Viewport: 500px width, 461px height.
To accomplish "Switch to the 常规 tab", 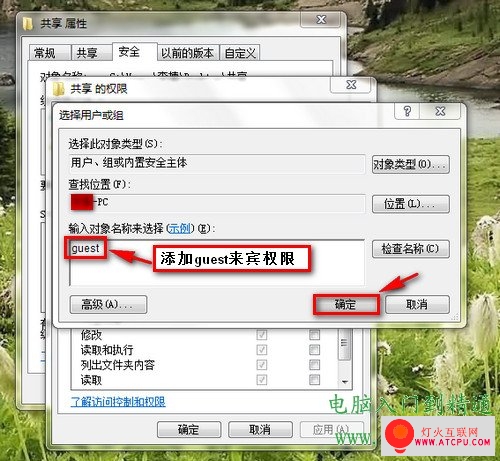I will pos(50,53).
